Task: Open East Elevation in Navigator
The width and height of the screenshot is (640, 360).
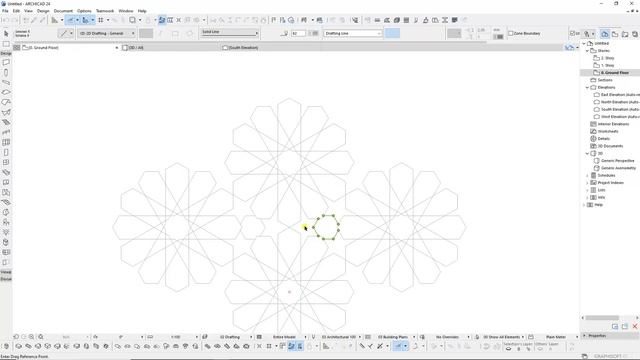Action: coord(619,95)
